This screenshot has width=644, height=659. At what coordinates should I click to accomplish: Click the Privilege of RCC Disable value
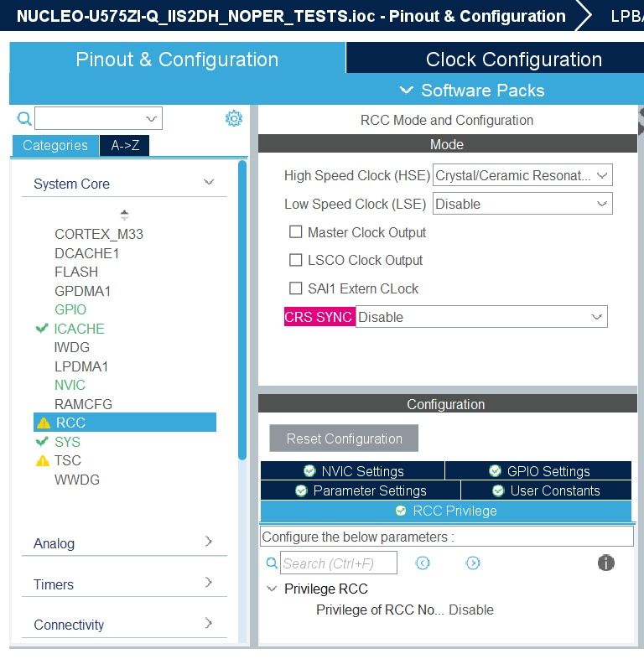point(470,610)
